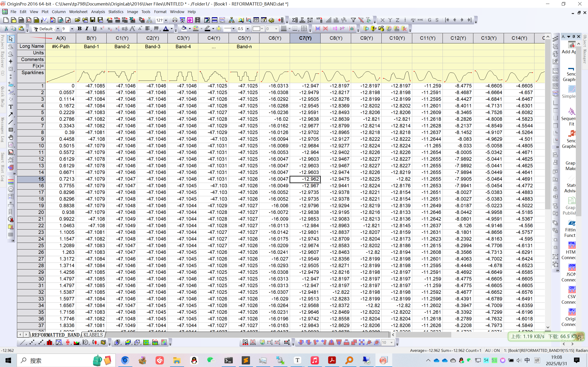Select row header 15
The height and width of the screenshot is (367, 588).
31,179
